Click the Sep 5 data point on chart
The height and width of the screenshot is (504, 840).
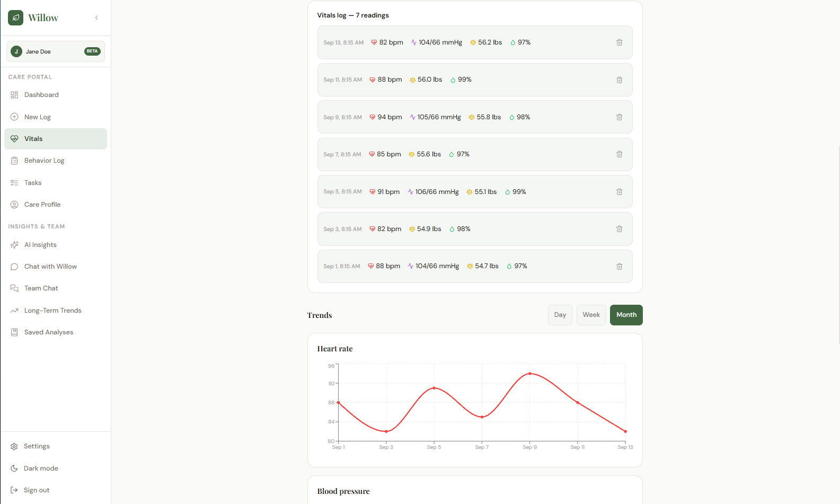434,388
